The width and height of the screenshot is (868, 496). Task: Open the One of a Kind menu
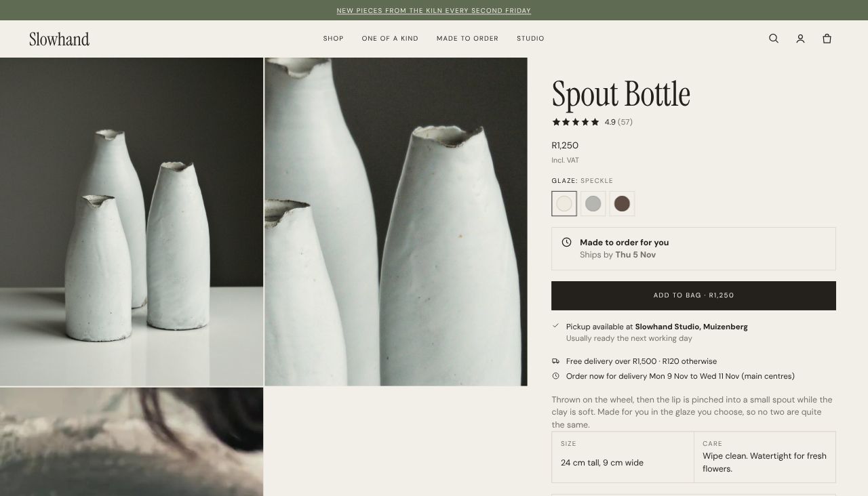[390, 39]
